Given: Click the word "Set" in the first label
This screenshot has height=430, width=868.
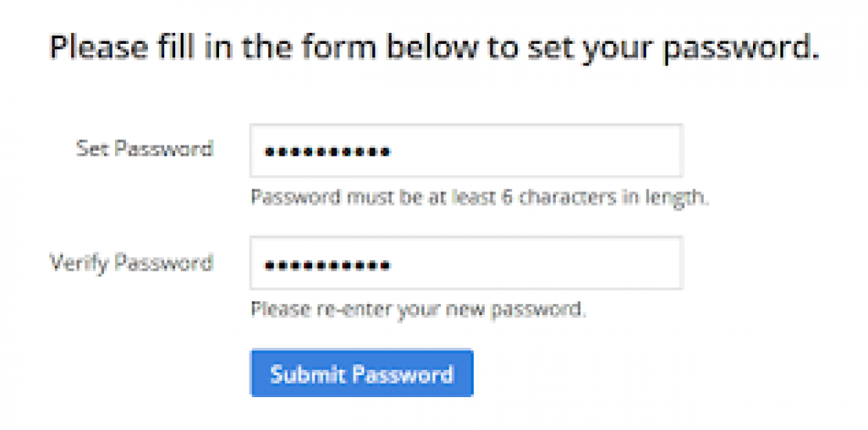Looking at the screenshot, I should tap(91, 148).
